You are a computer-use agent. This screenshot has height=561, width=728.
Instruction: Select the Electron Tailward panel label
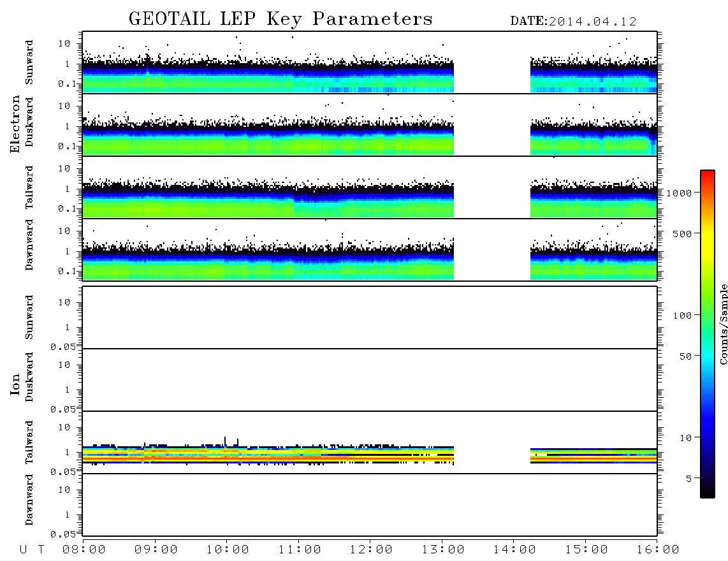pos(29,187)
